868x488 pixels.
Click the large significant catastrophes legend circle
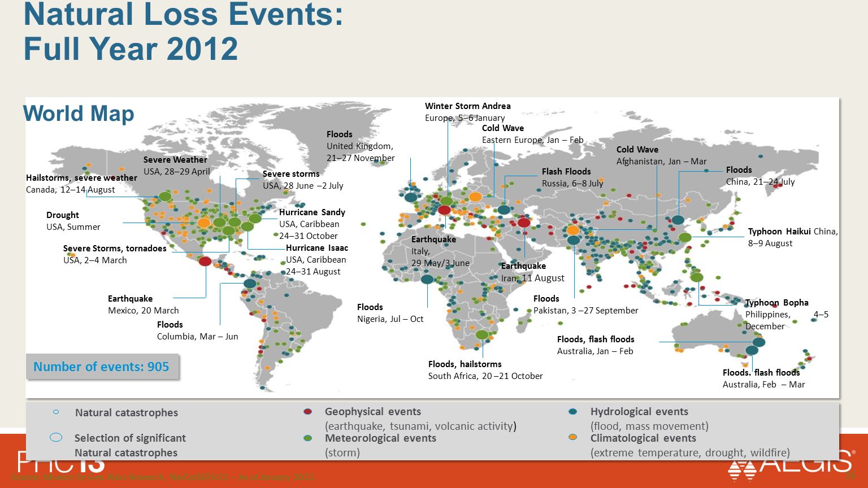[x=56, y=437]
